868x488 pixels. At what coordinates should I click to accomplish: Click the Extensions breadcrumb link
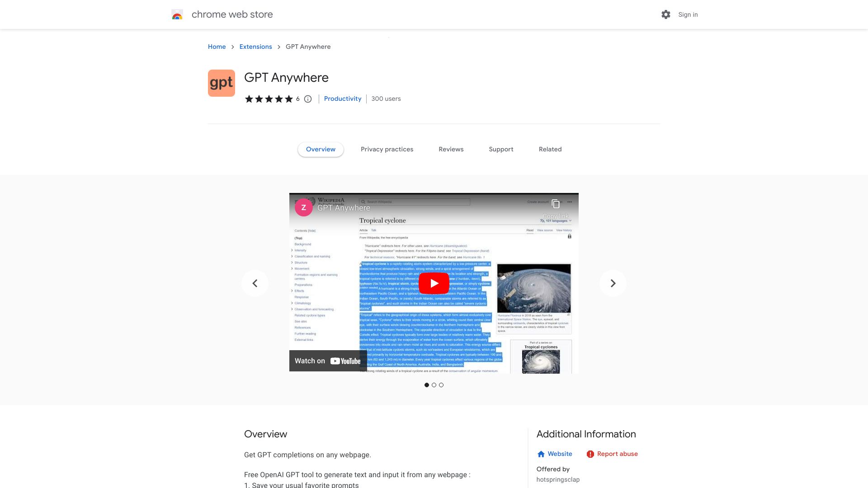(255, 47)
